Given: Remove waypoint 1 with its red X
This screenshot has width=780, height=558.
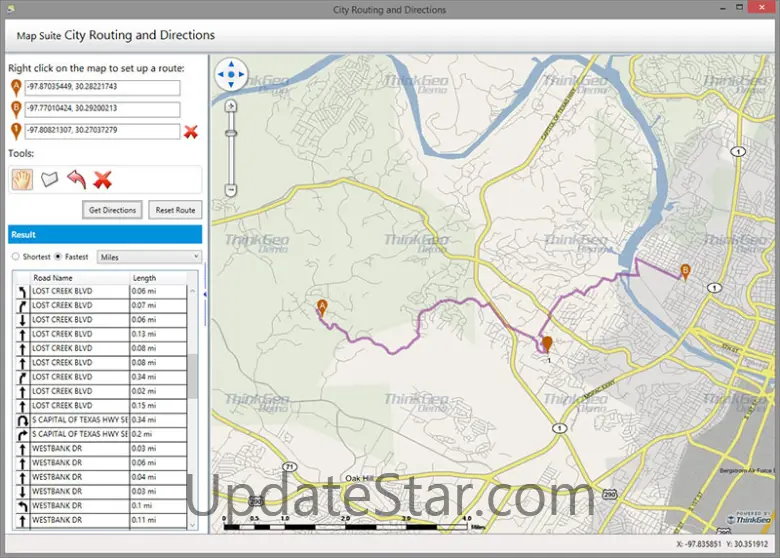Looking at the screenshot, I should 191,132.
